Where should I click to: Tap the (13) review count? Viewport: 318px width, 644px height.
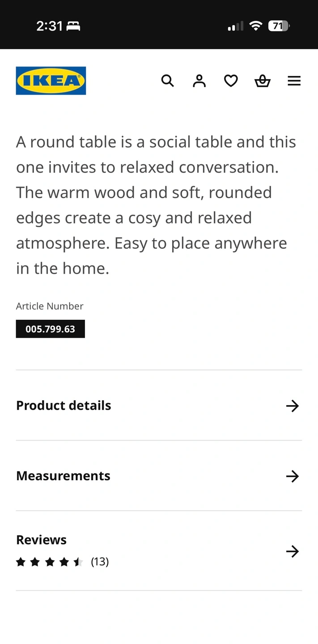100,561
